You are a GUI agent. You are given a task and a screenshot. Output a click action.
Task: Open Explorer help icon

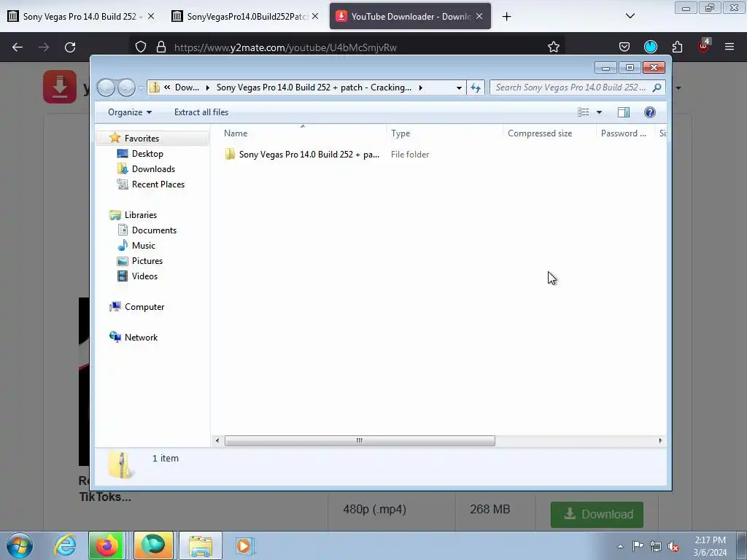pos(649,112)
